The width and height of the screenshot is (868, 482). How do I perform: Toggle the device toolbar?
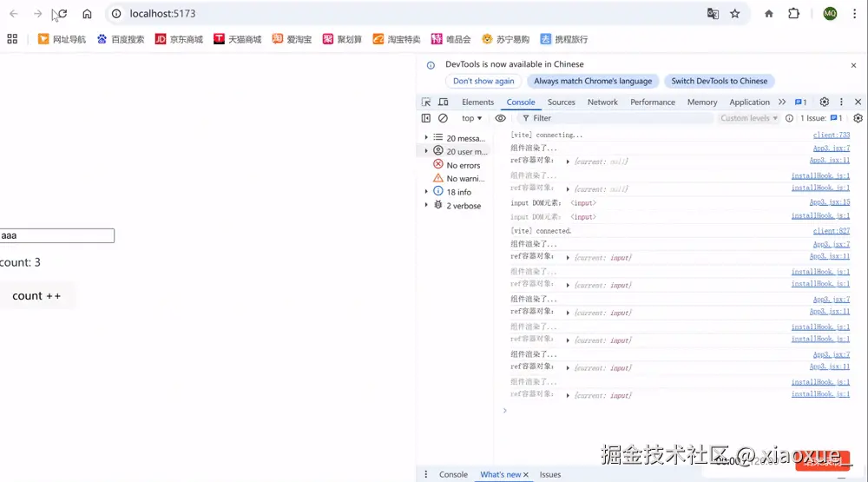[444, 102]
